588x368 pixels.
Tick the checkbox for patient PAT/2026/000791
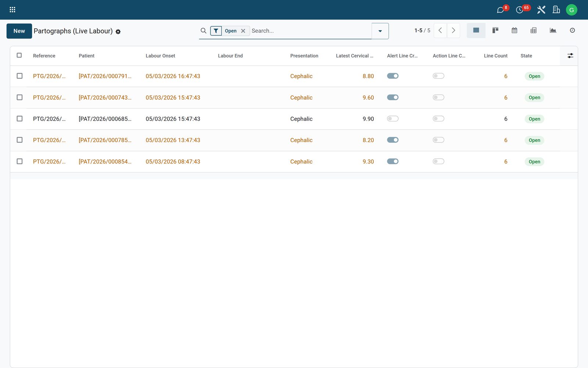[19, 76]
